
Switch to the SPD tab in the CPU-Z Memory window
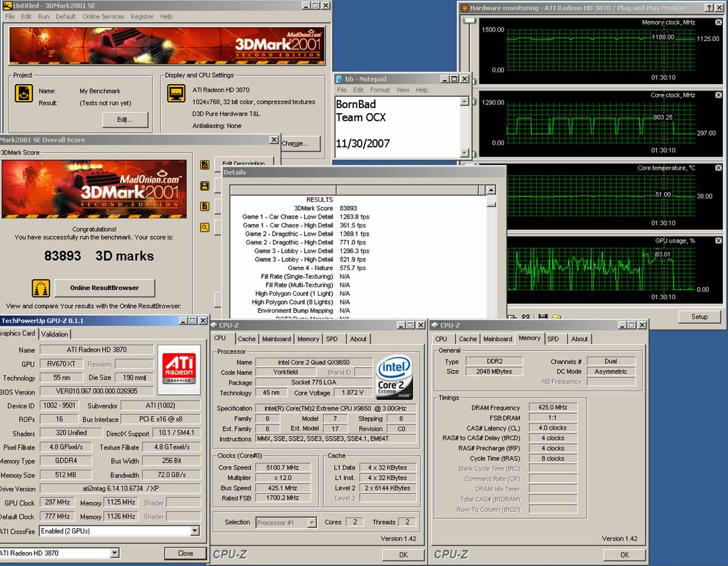click(x=553, y=339)
